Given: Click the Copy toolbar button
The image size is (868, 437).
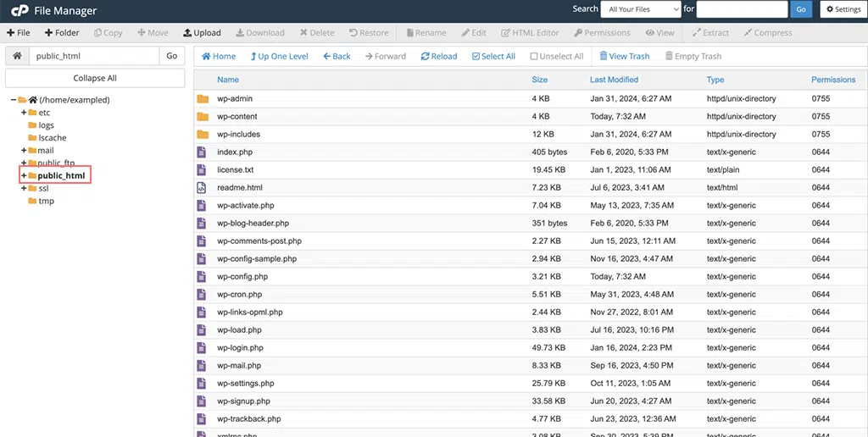Looking at the screenshot, I should [x=108, y=33].
